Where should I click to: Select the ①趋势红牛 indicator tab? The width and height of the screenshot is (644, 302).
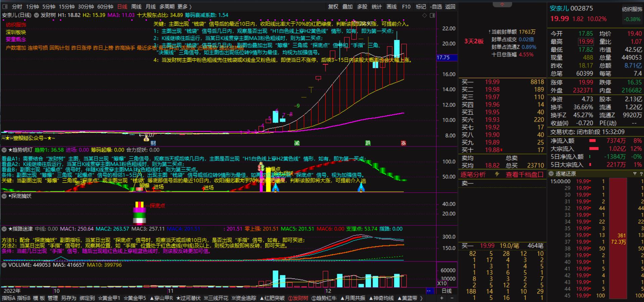tap(324, 298)
